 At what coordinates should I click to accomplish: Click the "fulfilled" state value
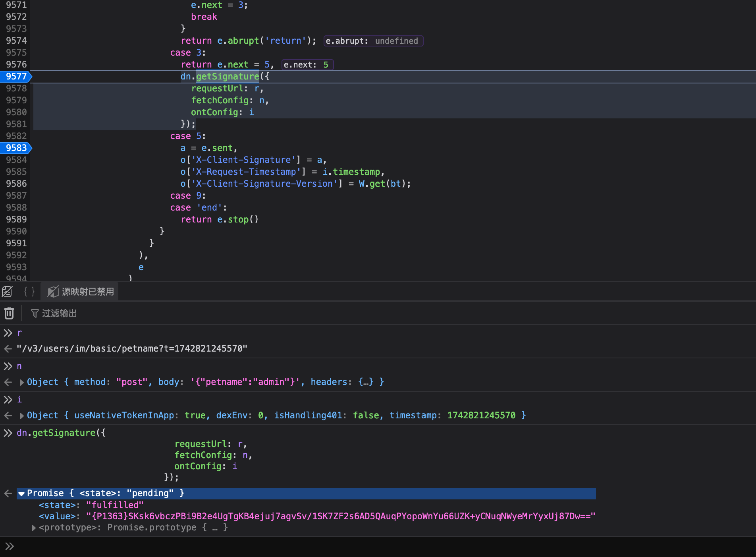pyautogui.click(x=115, y=505)
